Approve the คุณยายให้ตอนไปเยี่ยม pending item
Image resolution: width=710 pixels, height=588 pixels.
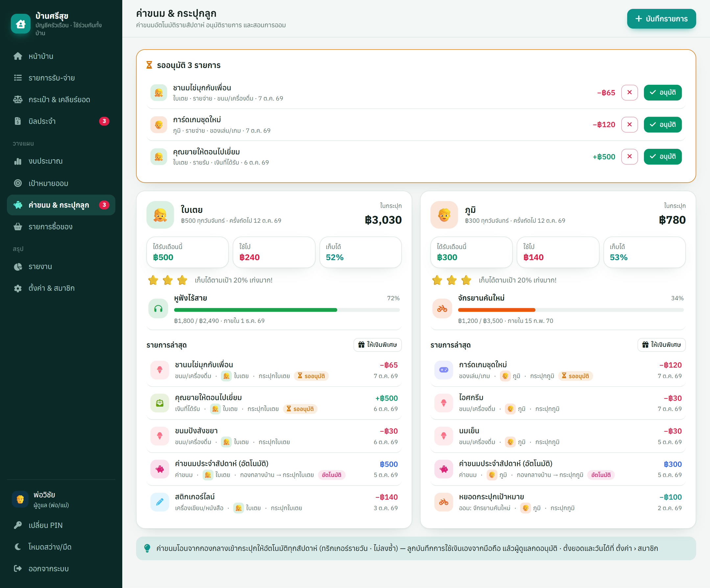pos(663,156)
